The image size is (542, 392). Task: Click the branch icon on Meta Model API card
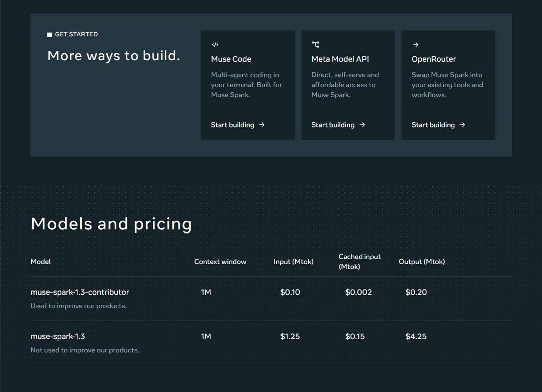click(315, 44)
